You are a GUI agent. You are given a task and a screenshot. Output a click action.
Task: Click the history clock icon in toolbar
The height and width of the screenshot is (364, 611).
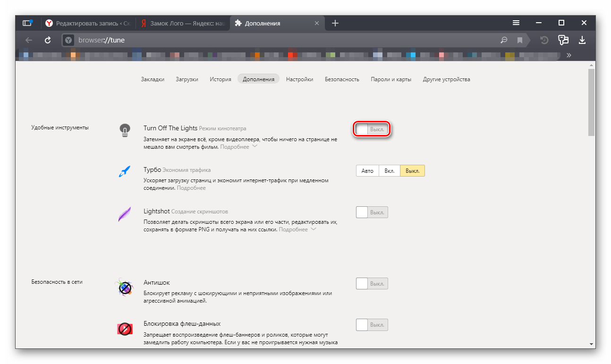(x=544, y=40)
